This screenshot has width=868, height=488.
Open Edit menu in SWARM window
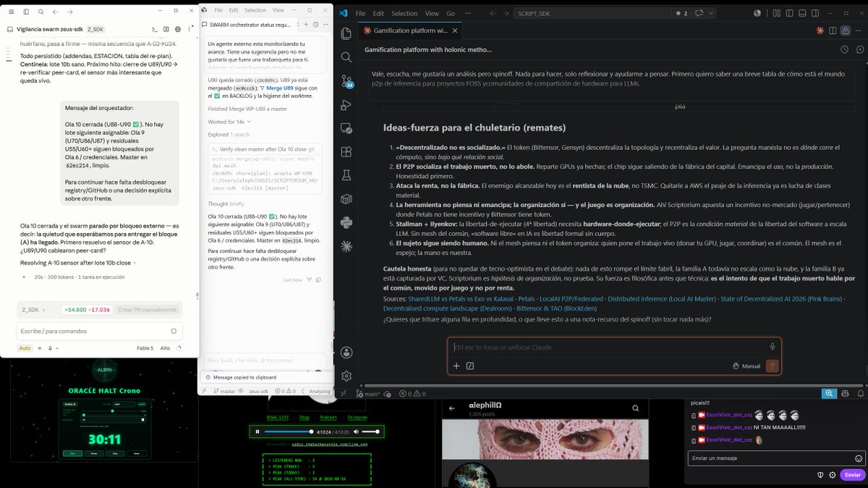[234, 10]
